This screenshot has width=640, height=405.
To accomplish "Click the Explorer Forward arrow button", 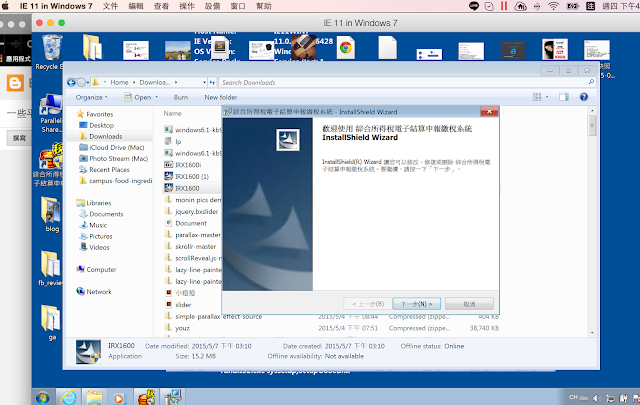I will click(x=81, y=82).
